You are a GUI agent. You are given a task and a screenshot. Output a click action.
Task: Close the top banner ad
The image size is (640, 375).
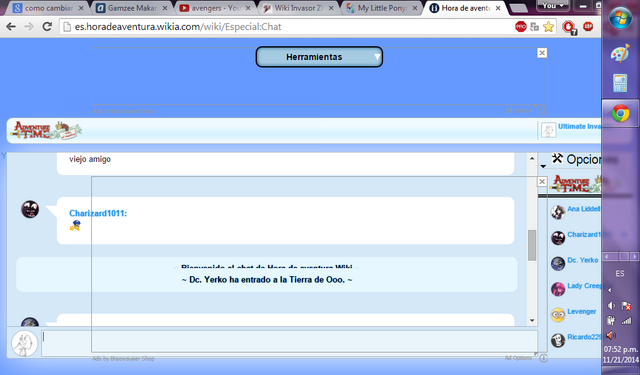click(x=542, y=53)
